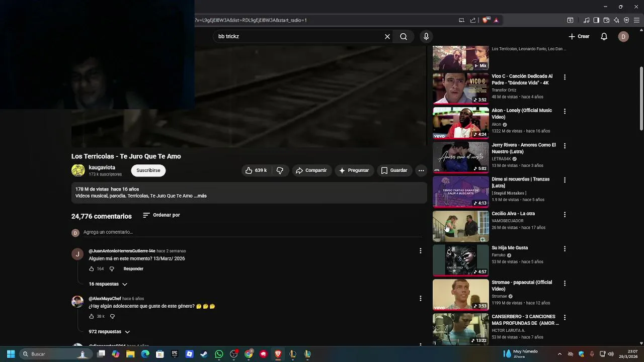Open the Brave hamburger main menu

(x=637, y=20)
